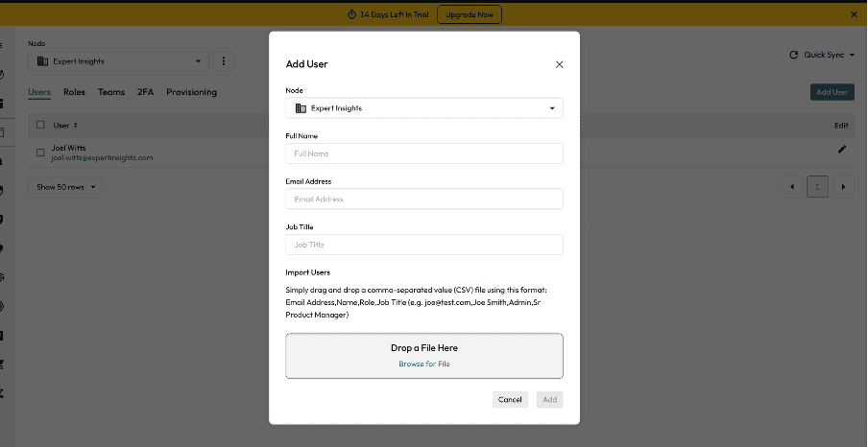Click the Joel Witts user name
Screen dimensions: 868x447
coord(68,148)
